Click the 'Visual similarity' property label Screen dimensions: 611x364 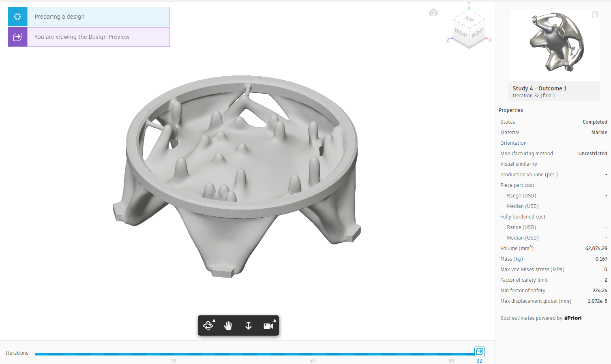519,164
